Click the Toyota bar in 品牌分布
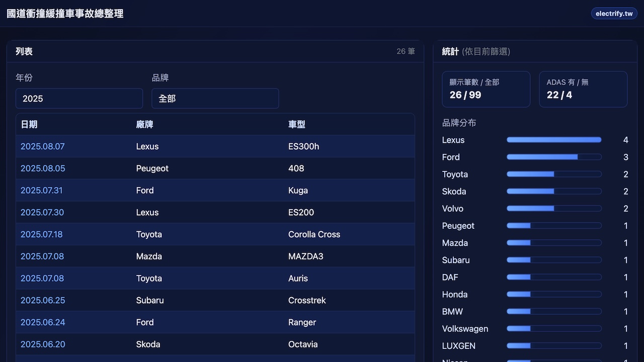Viewport: 644px width, 362px height. [554, 174]
